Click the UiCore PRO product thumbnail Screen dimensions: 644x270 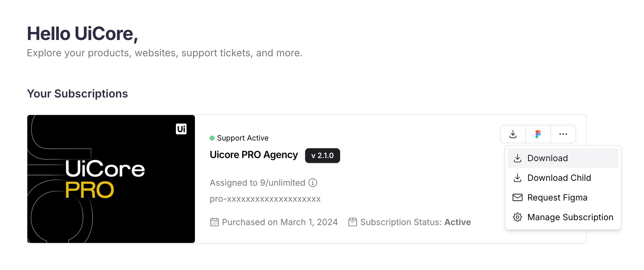pos(111,179)
